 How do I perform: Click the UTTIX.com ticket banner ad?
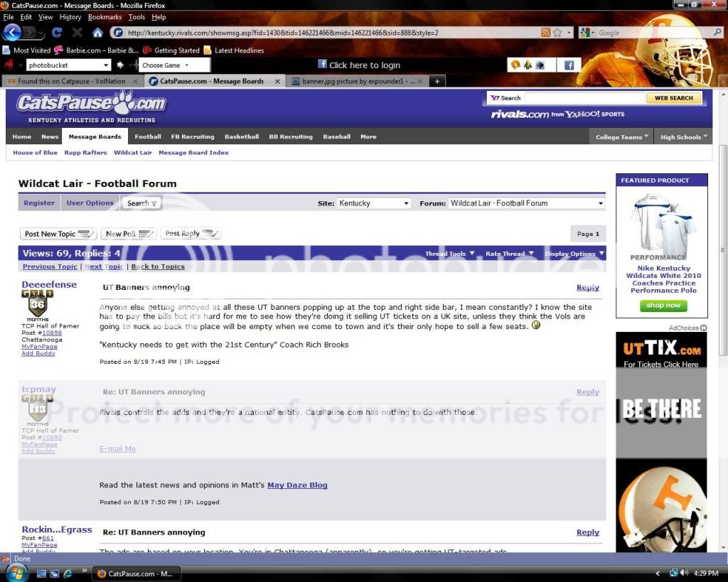click(x=662, y=441)
